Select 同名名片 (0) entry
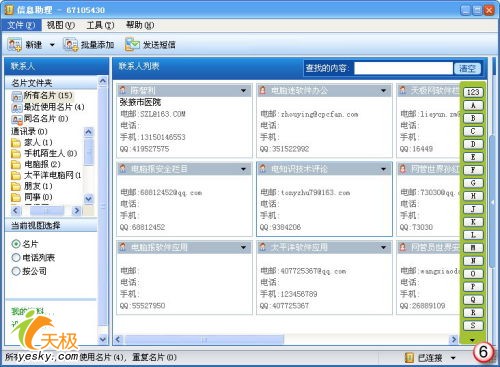Screen dimensions: 500x367 click(x=40, y=119)
